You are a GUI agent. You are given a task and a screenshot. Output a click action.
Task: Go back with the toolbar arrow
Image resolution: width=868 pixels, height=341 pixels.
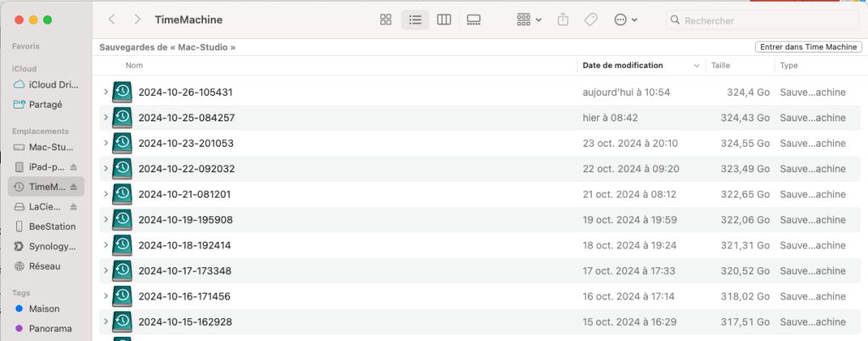[112, 20]
